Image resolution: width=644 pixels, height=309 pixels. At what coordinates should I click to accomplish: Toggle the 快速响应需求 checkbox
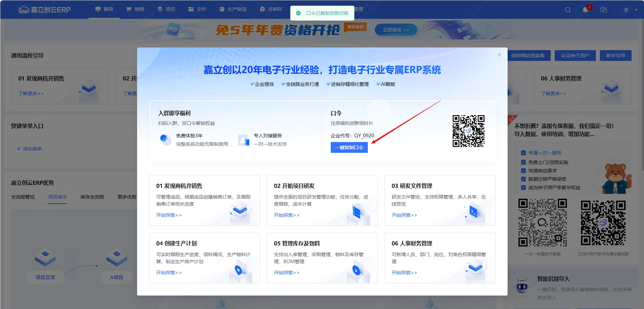coord(523,171)
